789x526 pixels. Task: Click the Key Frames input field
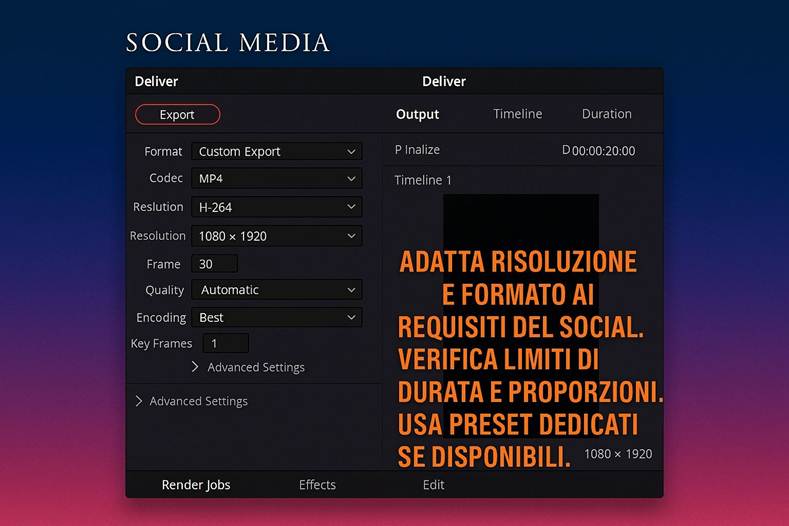point(225,343)
